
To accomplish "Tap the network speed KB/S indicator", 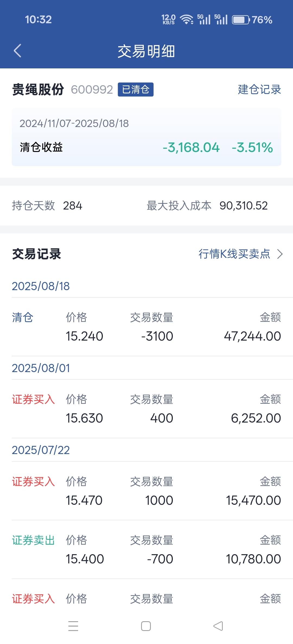I will click(x=168, y=20).
